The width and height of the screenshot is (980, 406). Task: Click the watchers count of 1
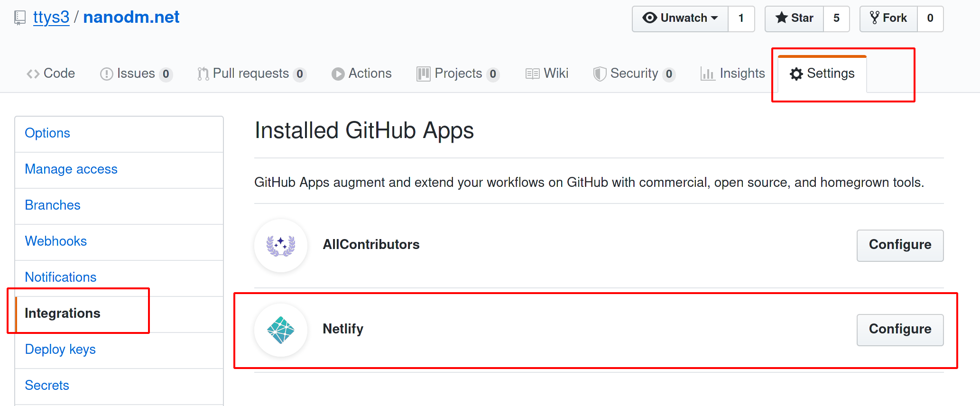pyautogui.click(x=741, y=18)
